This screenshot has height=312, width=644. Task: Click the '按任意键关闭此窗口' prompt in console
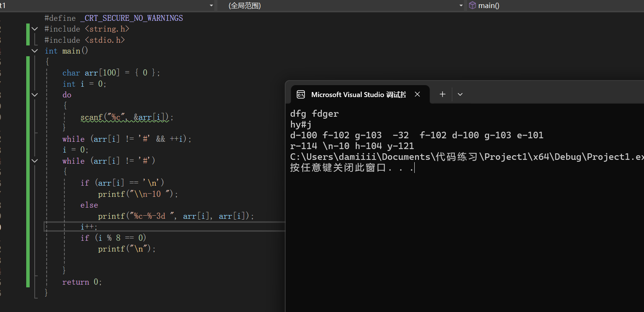pyautogui.click(x=352, y=168)
